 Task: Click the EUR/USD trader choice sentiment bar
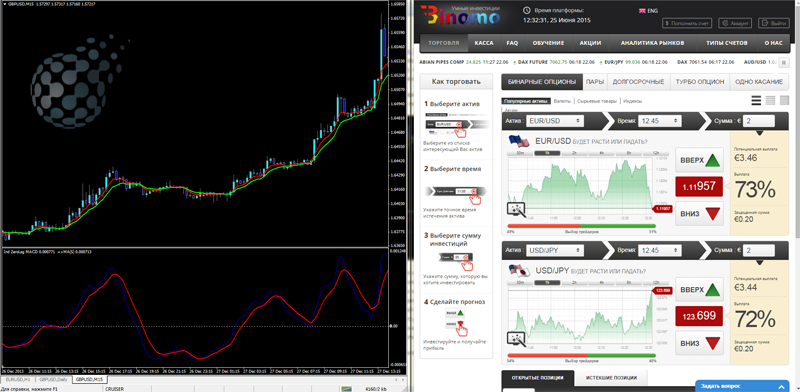coord(582,226)
